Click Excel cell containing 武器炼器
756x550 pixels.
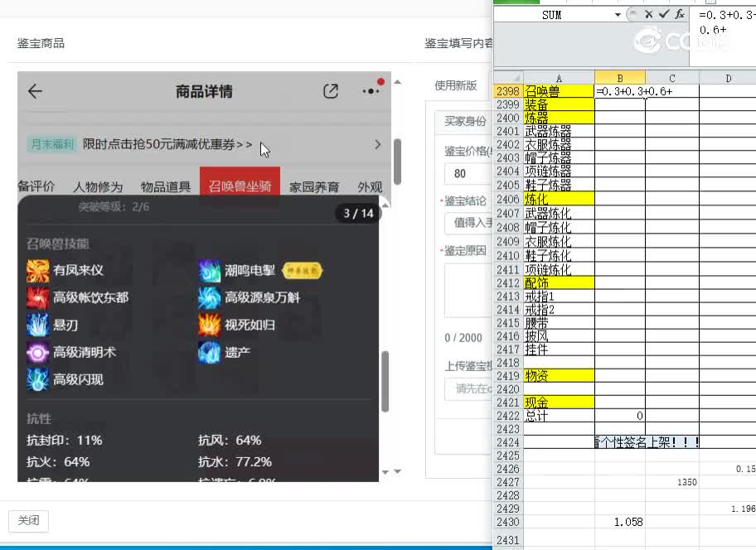[559, 131]
